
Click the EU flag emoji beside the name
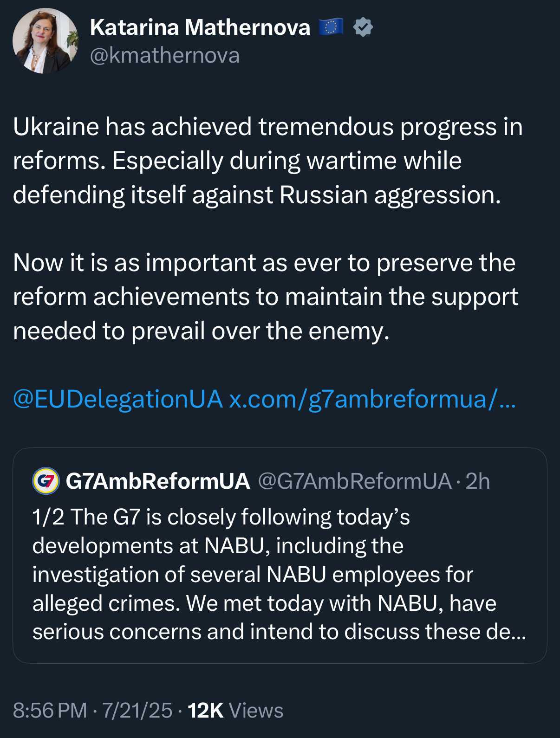click(x=331, y=27)
